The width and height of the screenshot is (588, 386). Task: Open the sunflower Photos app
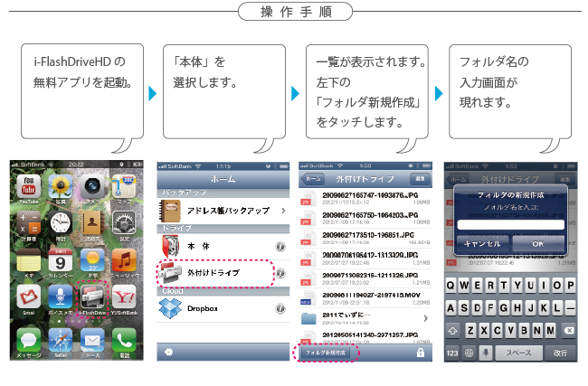coord(60,185)
